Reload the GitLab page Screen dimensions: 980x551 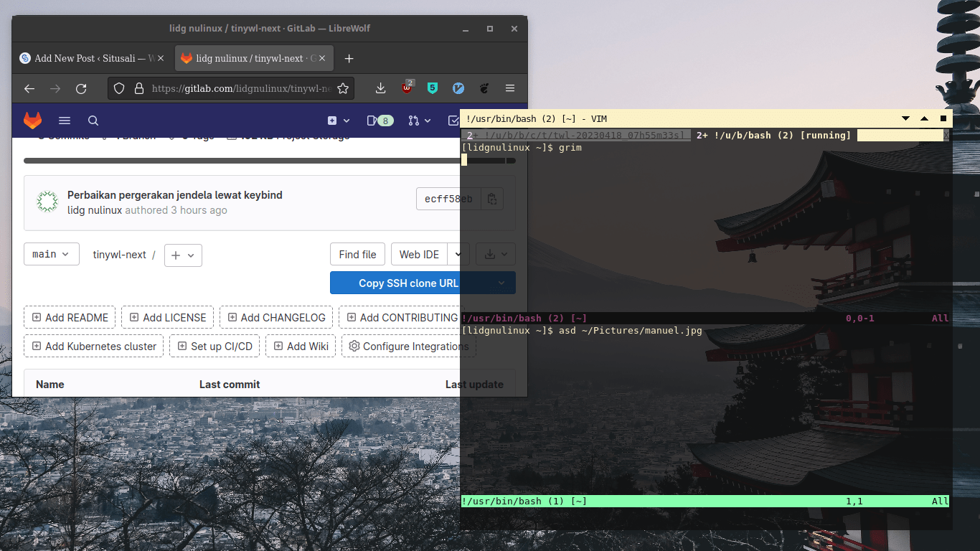[81, 88]
